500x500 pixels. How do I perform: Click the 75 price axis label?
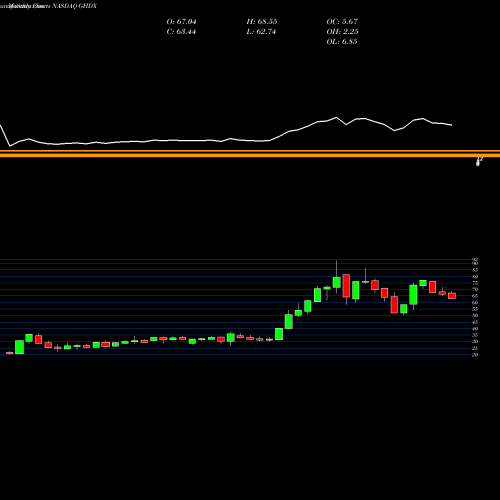click(475, 283)
